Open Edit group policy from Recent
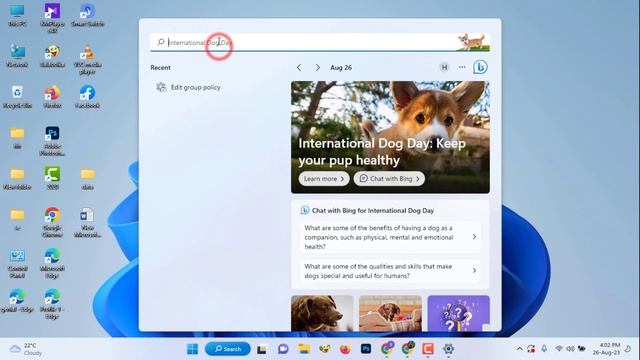640x360 pixels. (189, 87)
